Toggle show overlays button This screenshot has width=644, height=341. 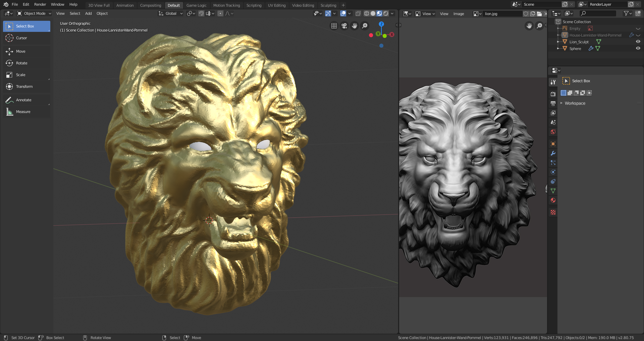(343, 13)
